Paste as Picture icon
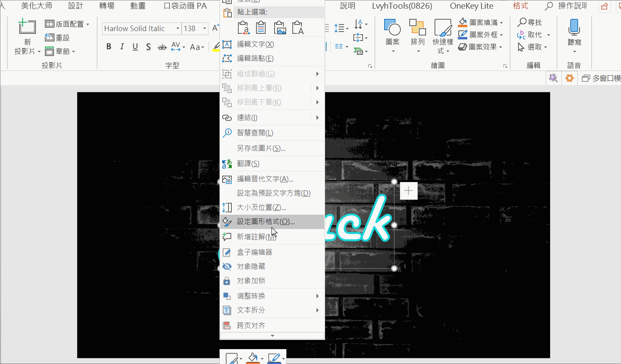The width and height of the screenshot is (621, 364). (280, 28)
